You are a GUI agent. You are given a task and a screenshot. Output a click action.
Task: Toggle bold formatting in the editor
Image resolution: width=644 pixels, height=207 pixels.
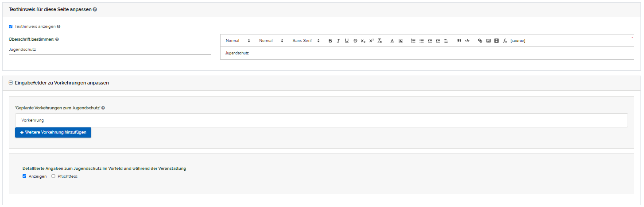pos(330,41)
